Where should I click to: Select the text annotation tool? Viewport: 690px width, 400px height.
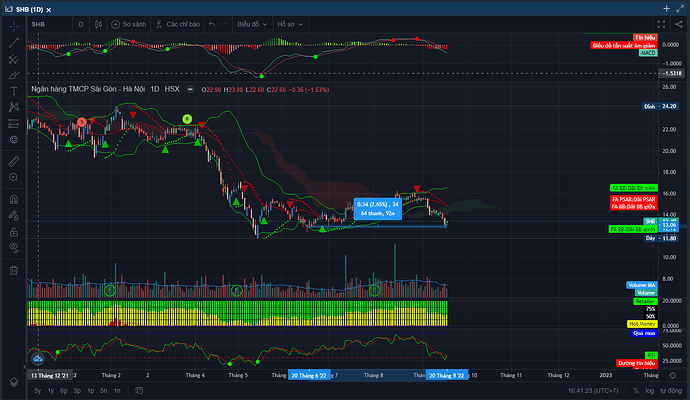pos(13,91)
